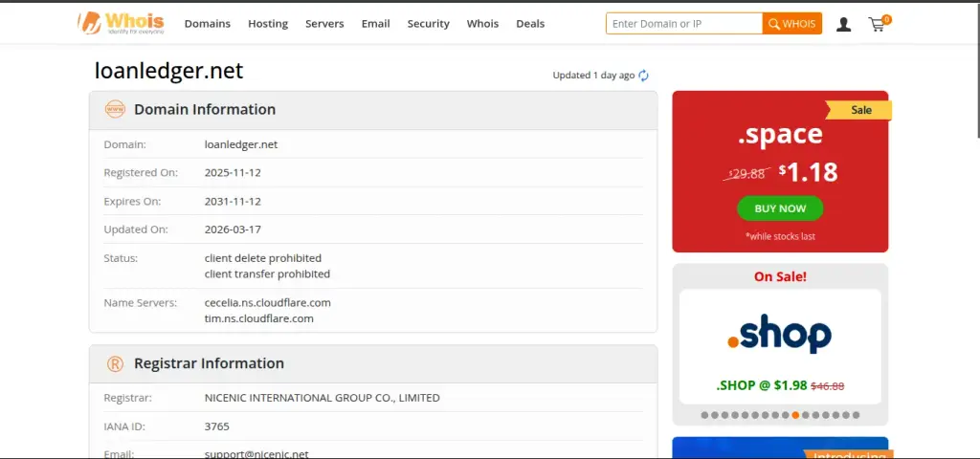
Task: Select the Domain value loanledger.net
Action: pyautogui.click(x=241, y=144)
